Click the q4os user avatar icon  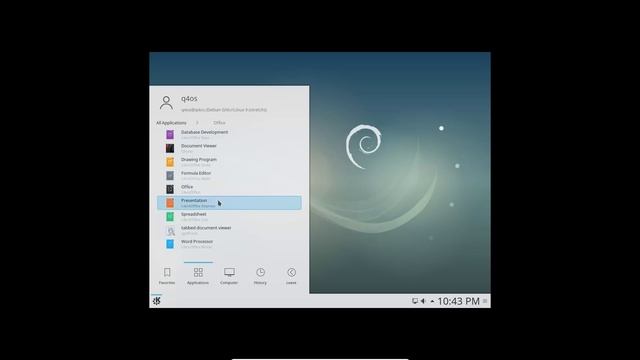[x=166, y=103]
